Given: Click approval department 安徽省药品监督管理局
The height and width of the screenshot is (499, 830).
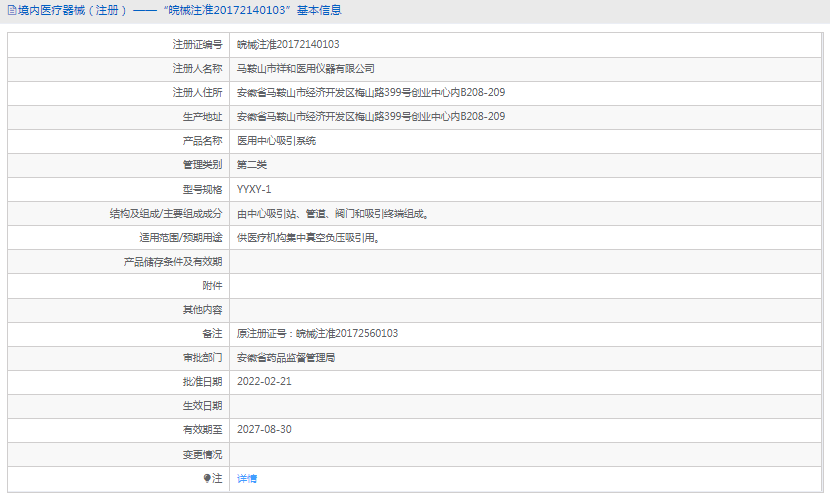Looking at the screenshot, I should point(286,358).
